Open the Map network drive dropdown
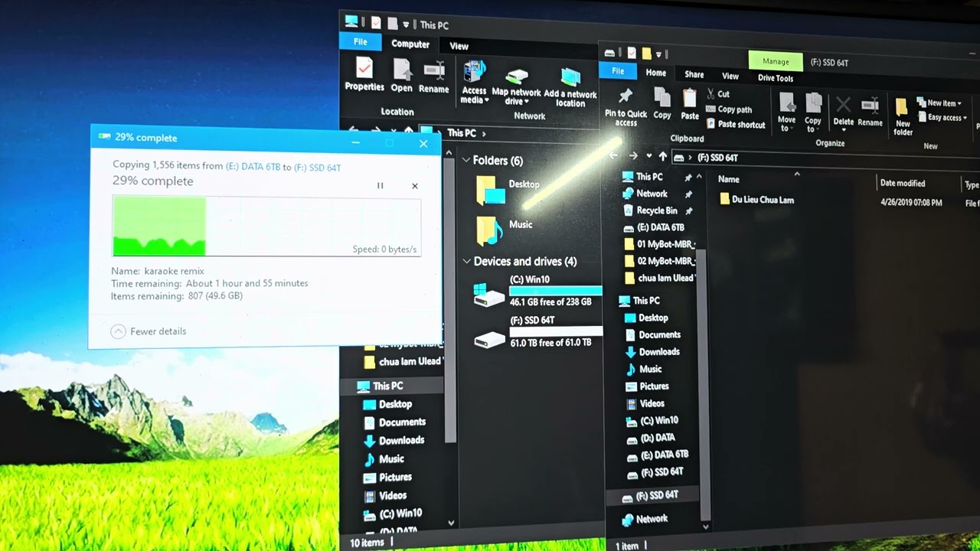 click(516, 86)
